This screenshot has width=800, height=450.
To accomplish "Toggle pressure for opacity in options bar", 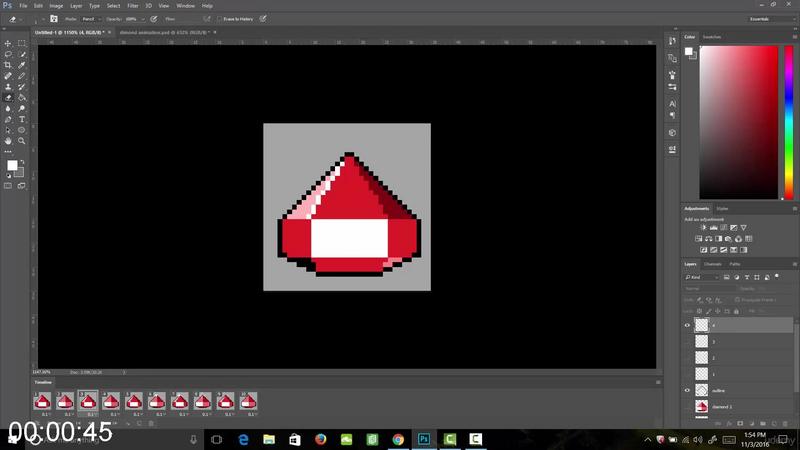I will click(x=154, y=19).
